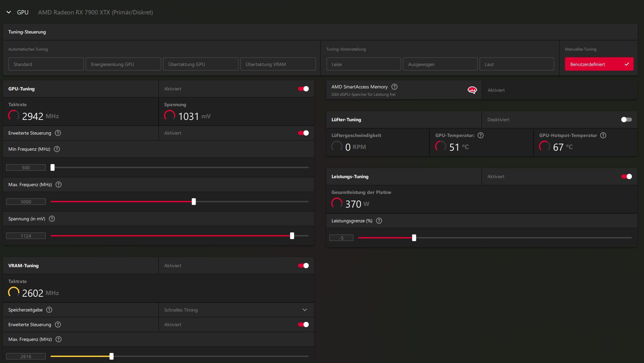644x363 pixels.
Task: Disable the VRAM-Tuning toggle
Action: [x=303, y=266]
